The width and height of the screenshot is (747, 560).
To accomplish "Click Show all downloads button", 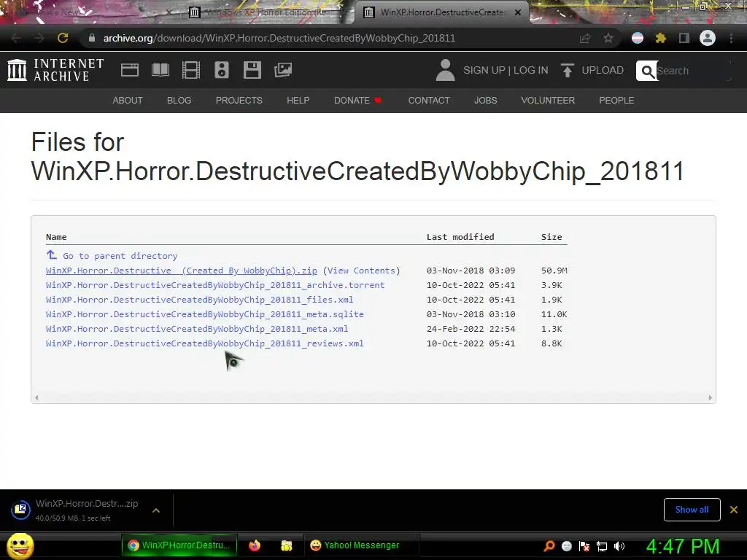I will pyautogui.click(x=692, y=510).
